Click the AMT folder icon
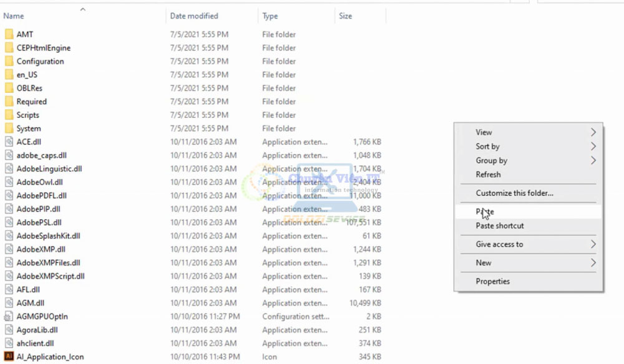The image size is (624, 364). click(9, 34)
